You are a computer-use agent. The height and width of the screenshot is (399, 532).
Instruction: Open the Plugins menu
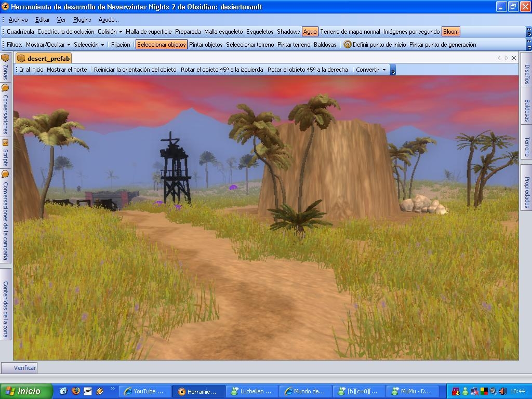click(82, 20)
